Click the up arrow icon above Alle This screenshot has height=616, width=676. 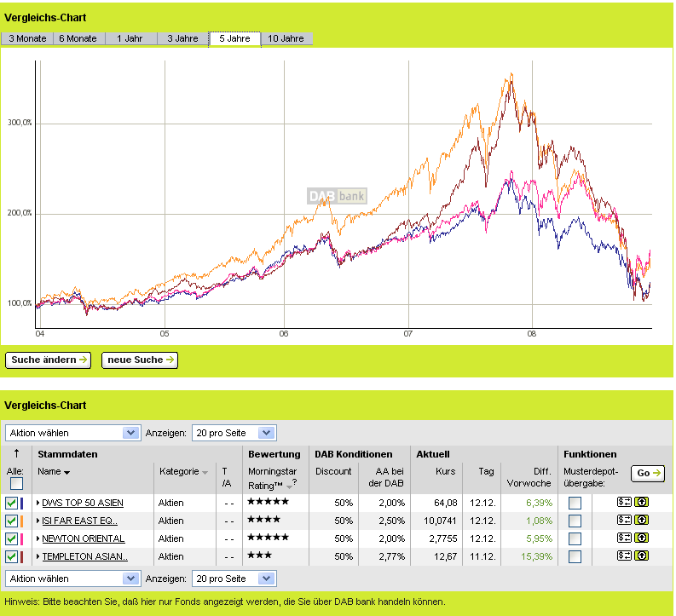click(x=16, y=453)
